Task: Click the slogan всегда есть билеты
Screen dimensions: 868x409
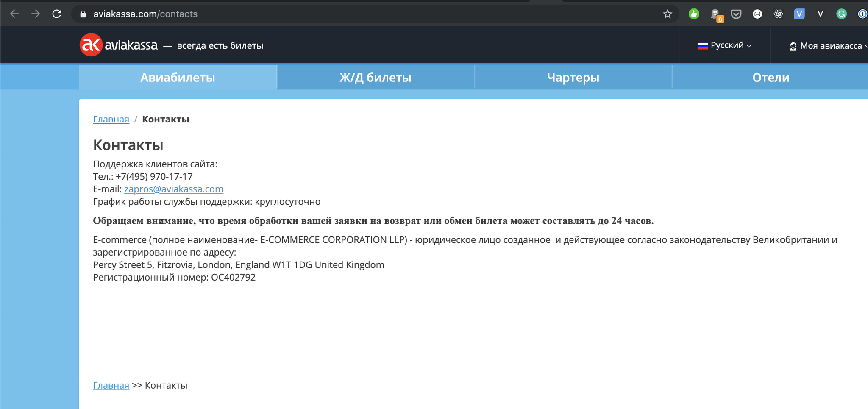Action: coord(220,45)
